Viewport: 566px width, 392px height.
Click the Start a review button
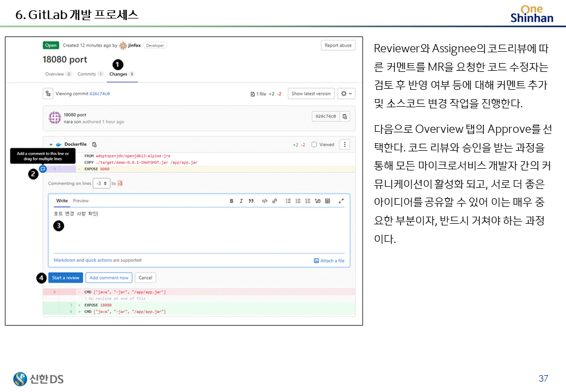pos(65,278)
